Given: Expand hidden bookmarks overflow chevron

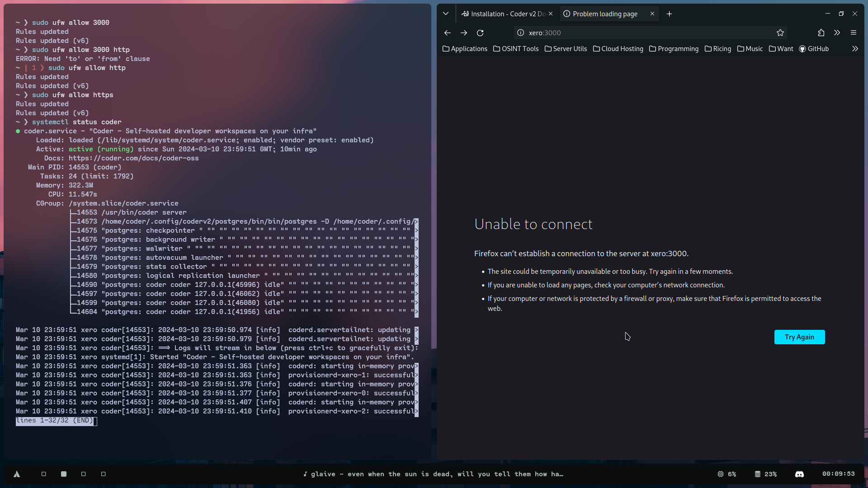Looking at the screenshot, I should (855, 49).
